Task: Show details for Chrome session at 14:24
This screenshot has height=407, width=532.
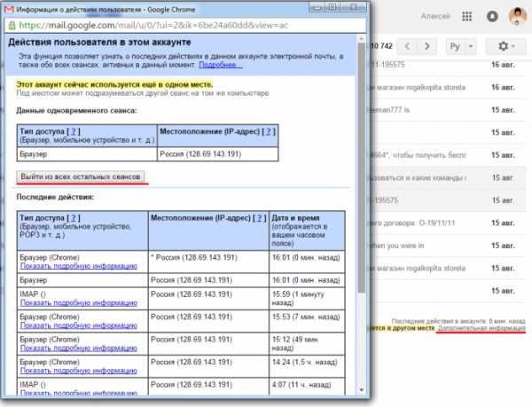Action: point(79,371)
